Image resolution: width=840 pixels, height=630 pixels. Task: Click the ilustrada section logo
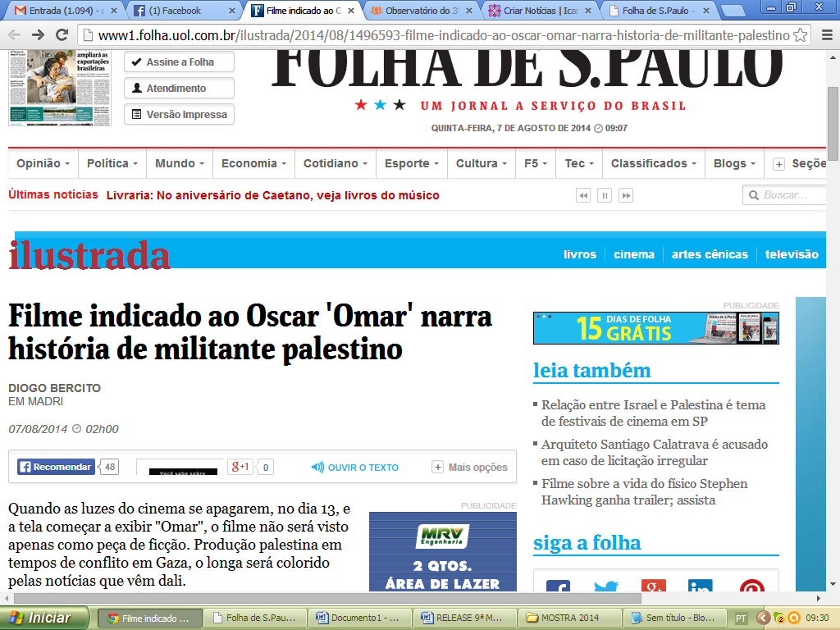click(x=89, y=255)
